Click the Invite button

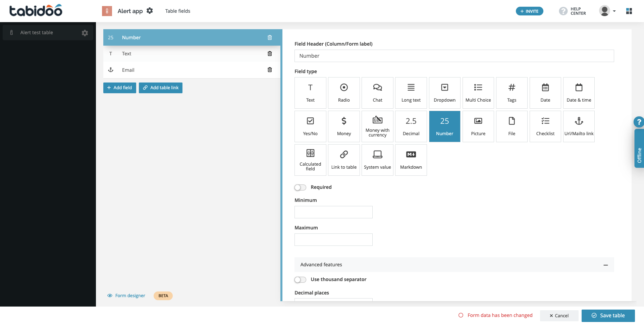coord(529,11)
